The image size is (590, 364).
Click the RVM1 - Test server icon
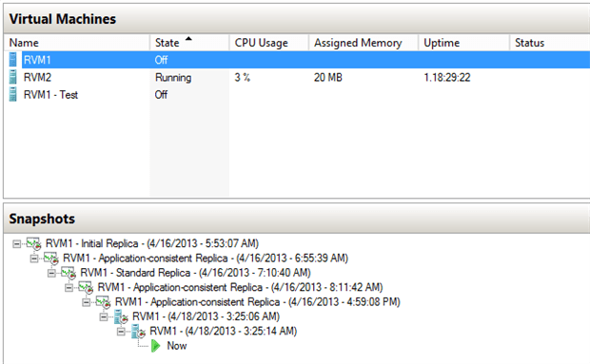pyautogui.click(x=12, y=94)
